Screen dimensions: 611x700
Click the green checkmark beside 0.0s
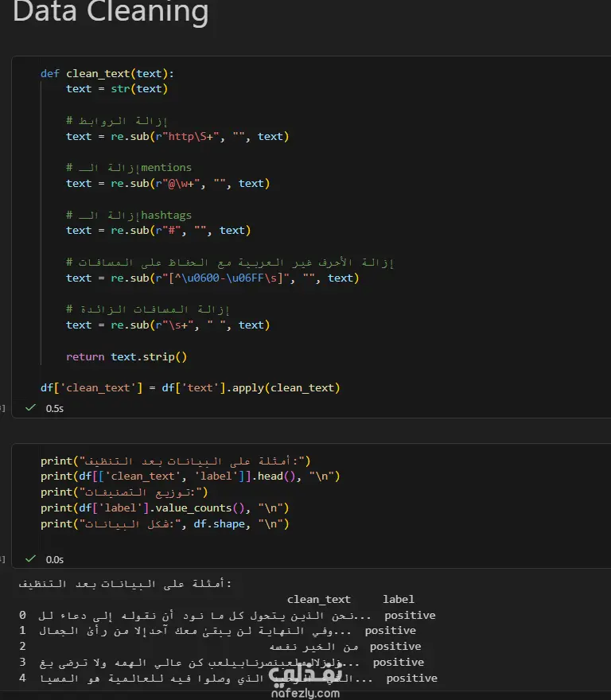click(30, 558)
